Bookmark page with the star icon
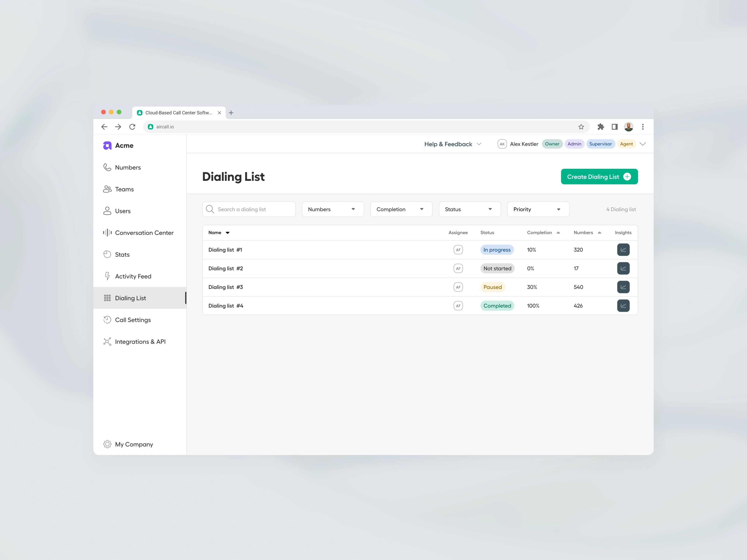The height and width of the screenshot is (560, 747). click(581, 127)
